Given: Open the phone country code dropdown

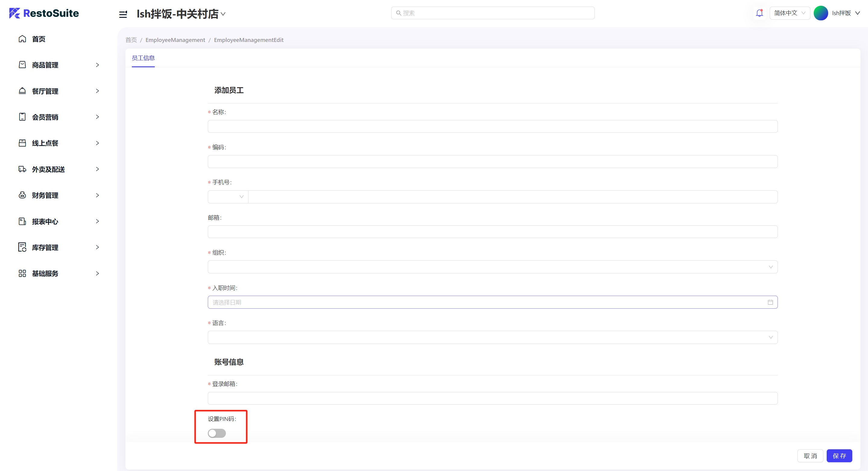Looking at the screenshot, I should [x=228, y=197].
